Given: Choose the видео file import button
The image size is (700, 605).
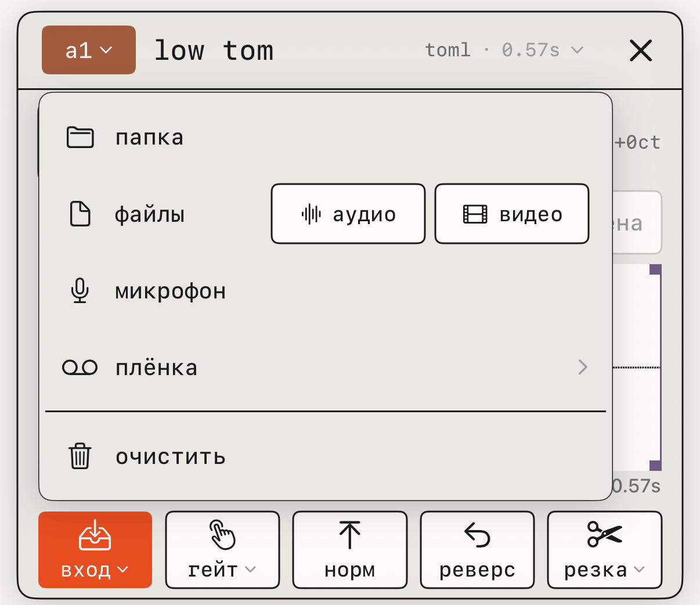Looking at the screenshot, I should [x=512, y=214].
